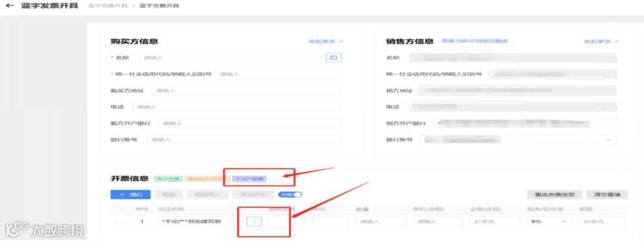Focus the 统一社会信用代码 input field
The height and width of the screenshot is (242, 644).
click(x=278, y=74)
